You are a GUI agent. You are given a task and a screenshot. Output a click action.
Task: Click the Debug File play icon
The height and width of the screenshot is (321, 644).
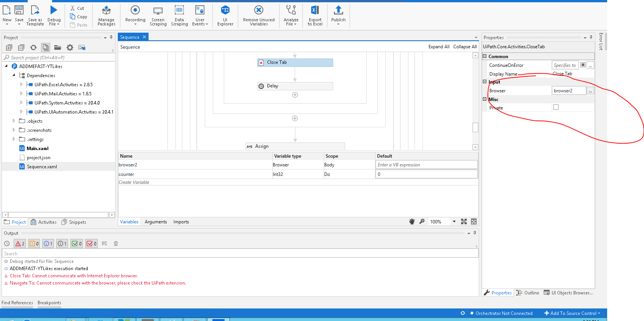[x=54, y=11]
